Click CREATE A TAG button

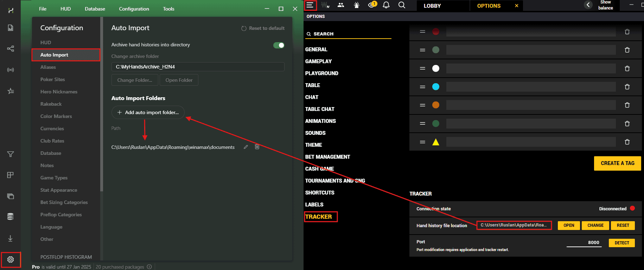[617, 163]
